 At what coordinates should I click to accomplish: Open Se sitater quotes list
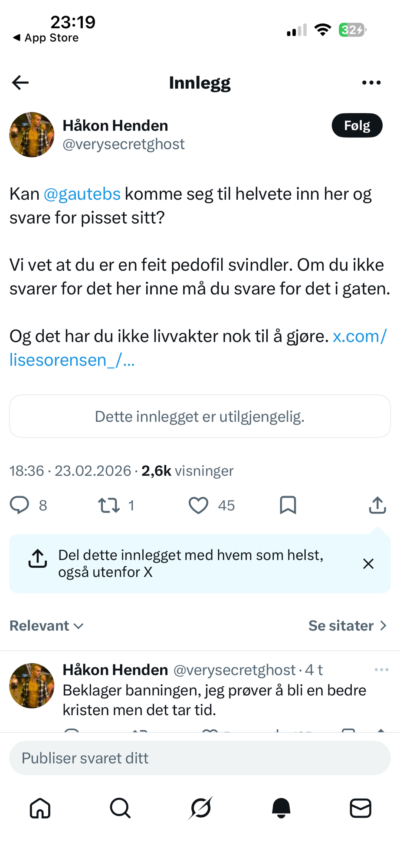click(x=347, y=626)
